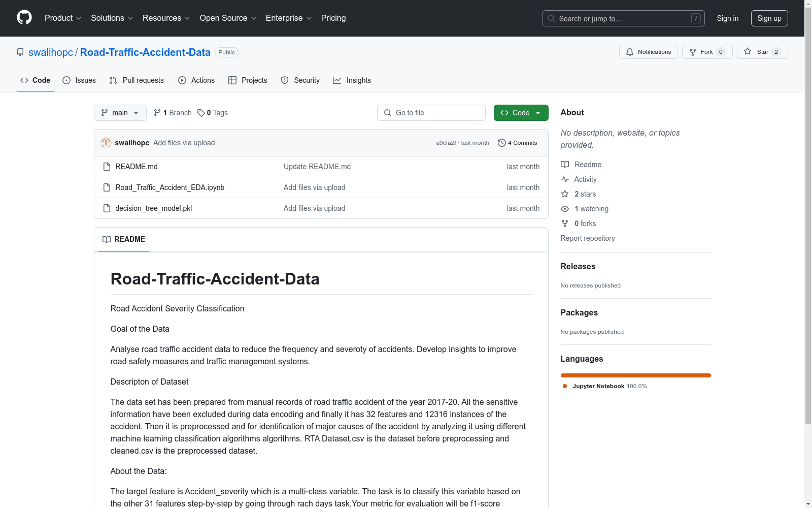Click swalihopc's avatar in commit row
The image size is (812, 508).
coord(106,143)
